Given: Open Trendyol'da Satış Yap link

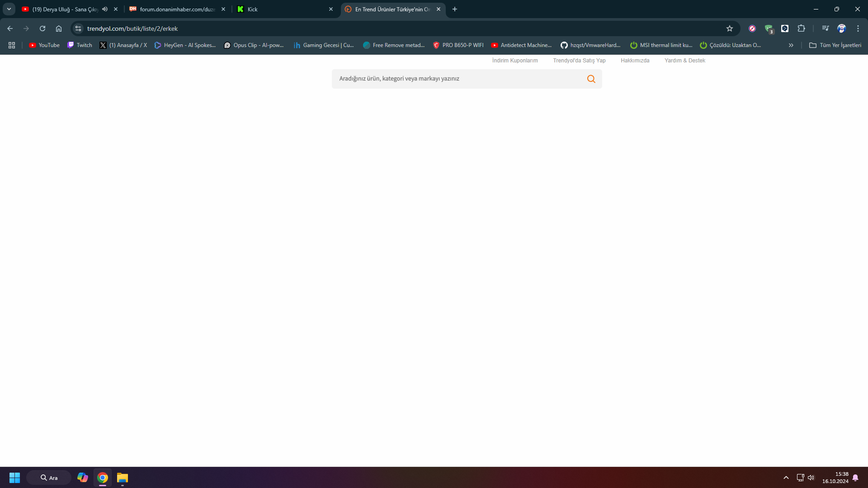Looking at the screenshot, I should (579, 61).
